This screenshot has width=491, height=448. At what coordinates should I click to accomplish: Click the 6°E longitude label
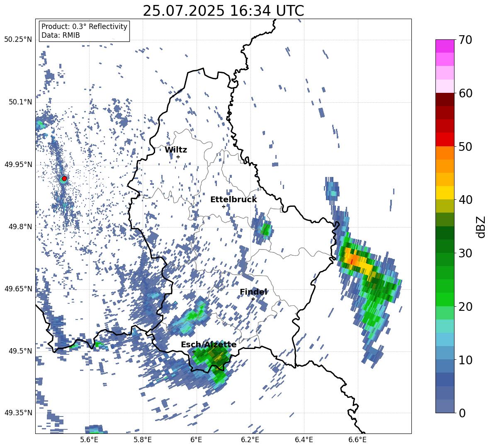click(196, 440)
